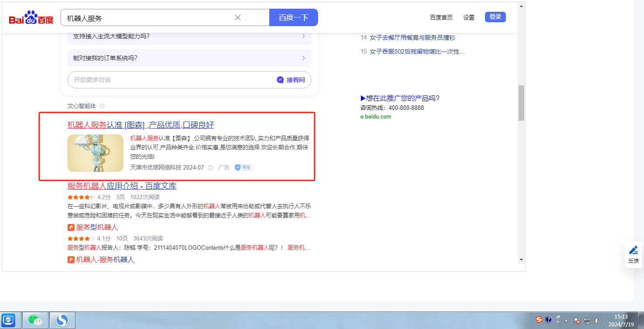
Task: Click the 天津市优信网络科技 advertiser name
Action: tap(156, 167)
